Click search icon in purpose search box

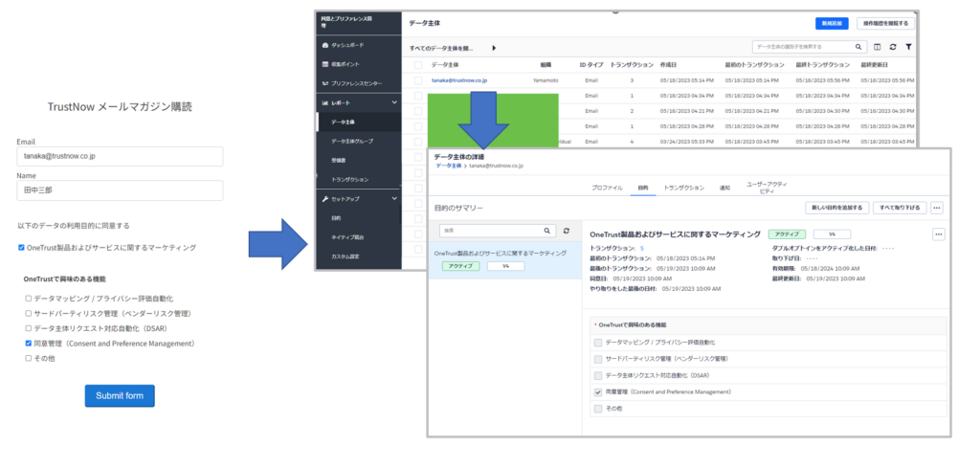pos(547,231)
